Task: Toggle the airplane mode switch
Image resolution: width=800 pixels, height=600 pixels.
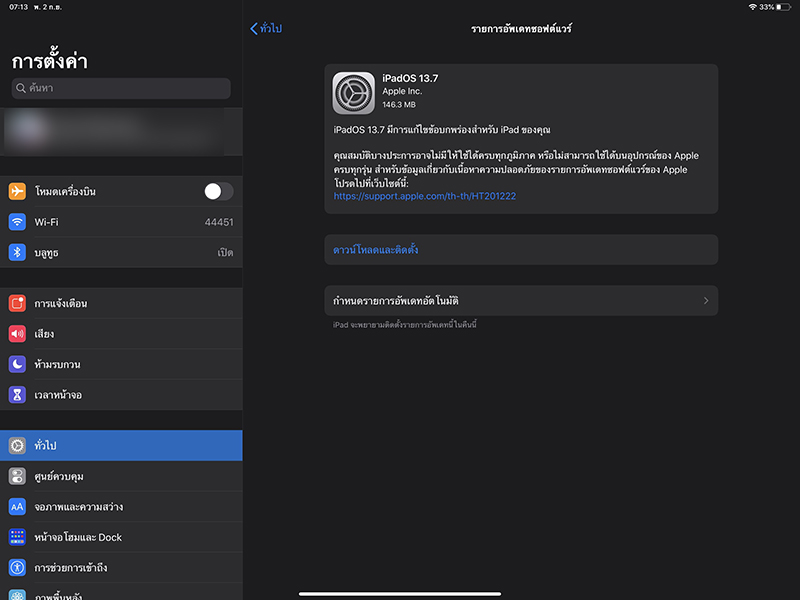Action: point(218,191)
